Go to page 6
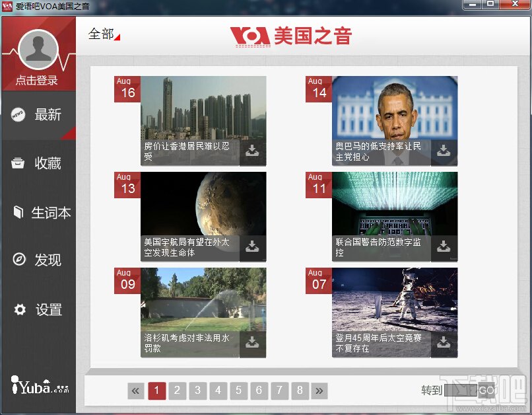Screen dimensions: 532x415 point(259,391)
